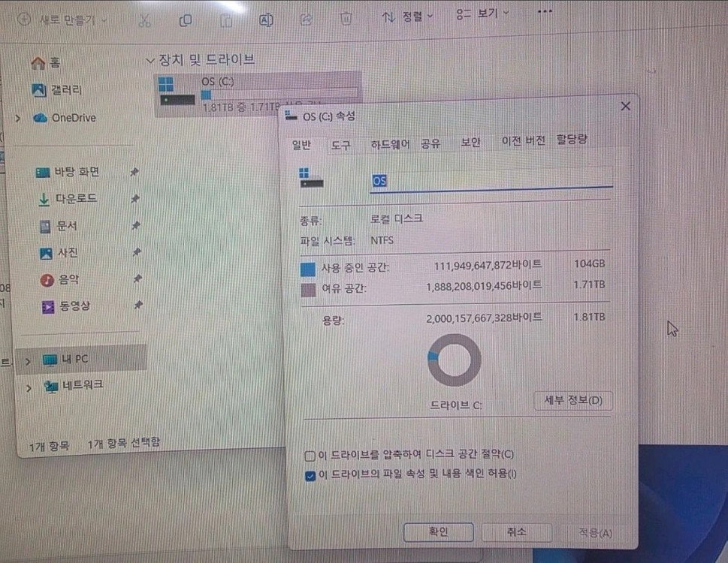The image size is (728, 563).
Task: Select 내 PC in the navigation pane
Action: 82,359
